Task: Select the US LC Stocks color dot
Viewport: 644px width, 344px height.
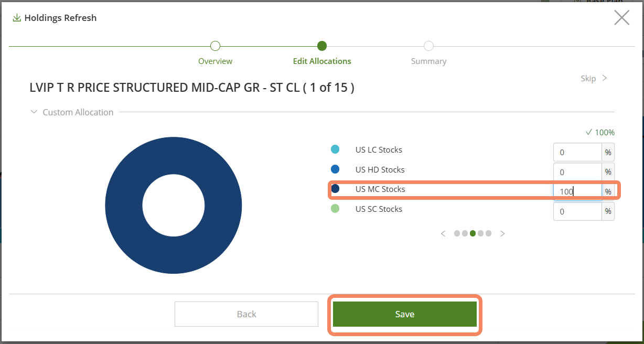Action: [x=335, y=149]
